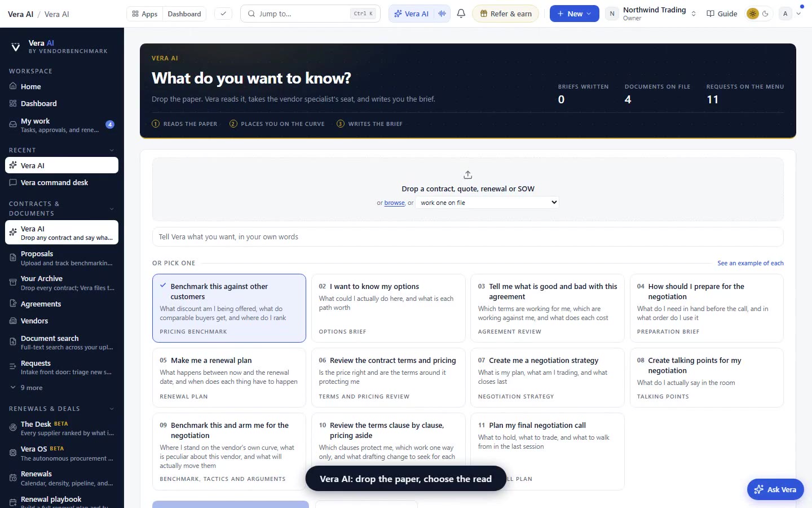Open the Vera command desk sidebar item
Screen dimensions: 812x508
tap(62, 182)
